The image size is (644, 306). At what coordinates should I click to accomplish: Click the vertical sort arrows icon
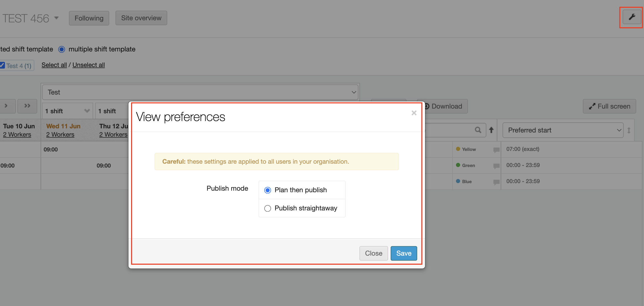(629, 130)
